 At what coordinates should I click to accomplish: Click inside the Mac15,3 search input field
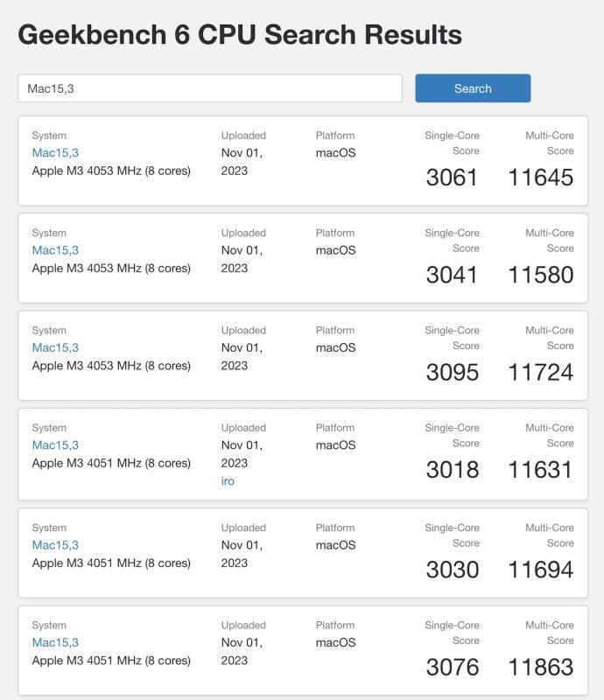point(210,88)
